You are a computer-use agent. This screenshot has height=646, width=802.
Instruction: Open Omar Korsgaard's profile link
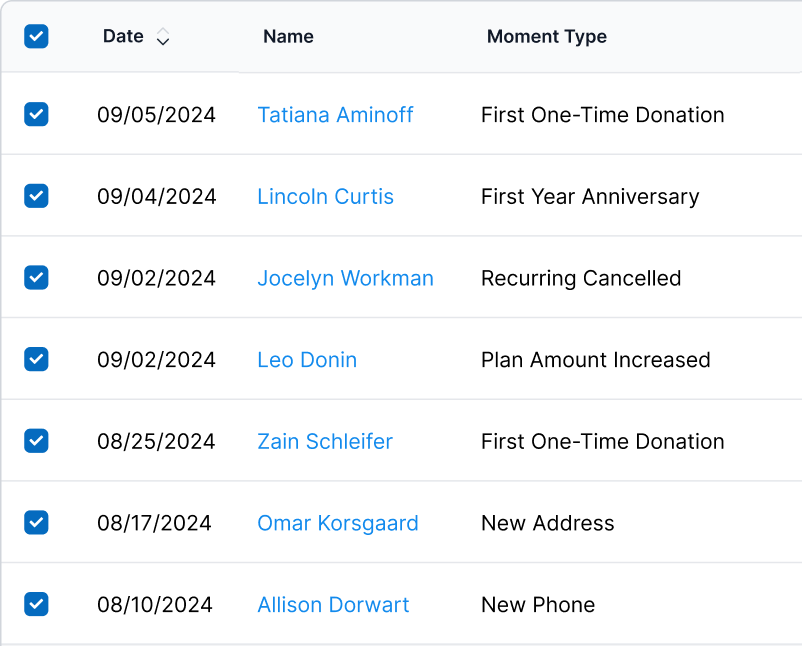[337, 523]
